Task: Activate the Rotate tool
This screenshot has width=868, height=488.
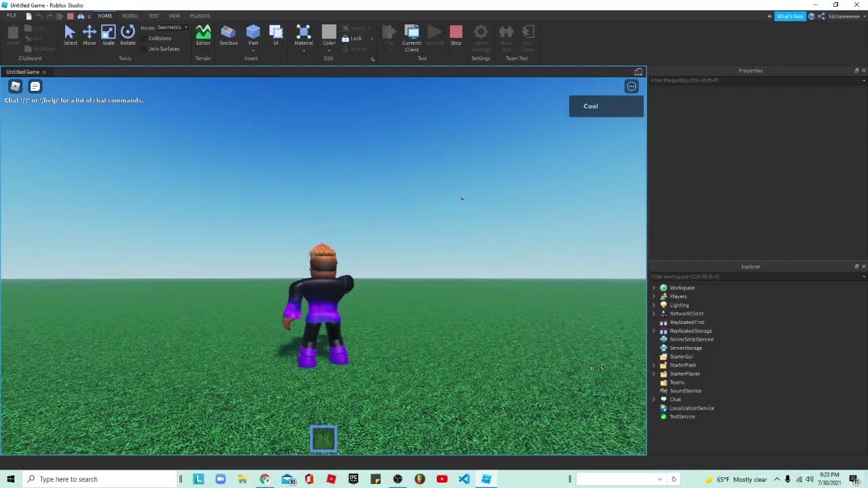Action: 127,35
